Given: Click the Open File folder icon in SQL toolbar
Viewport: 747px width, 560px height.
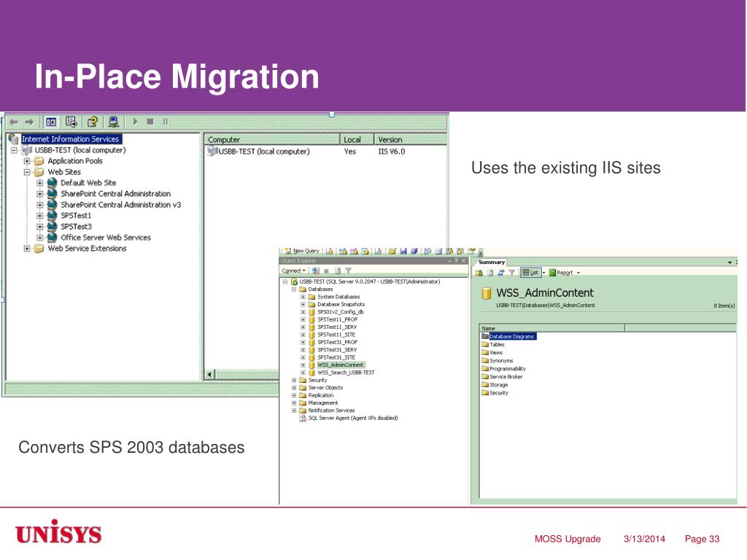Looking at the screenshot, I should (392, 251).
